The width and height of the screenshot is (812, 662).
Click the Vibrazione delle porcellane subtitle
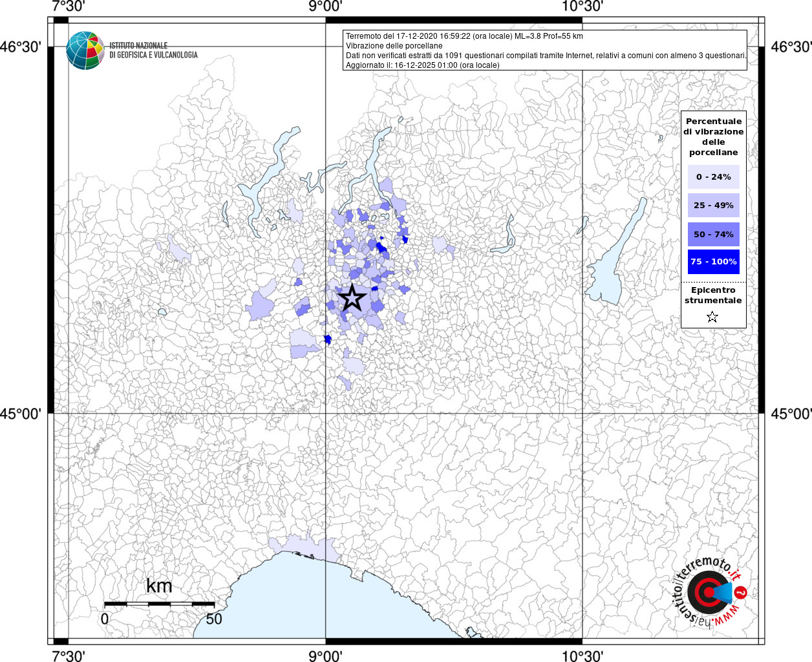[394, 46]
